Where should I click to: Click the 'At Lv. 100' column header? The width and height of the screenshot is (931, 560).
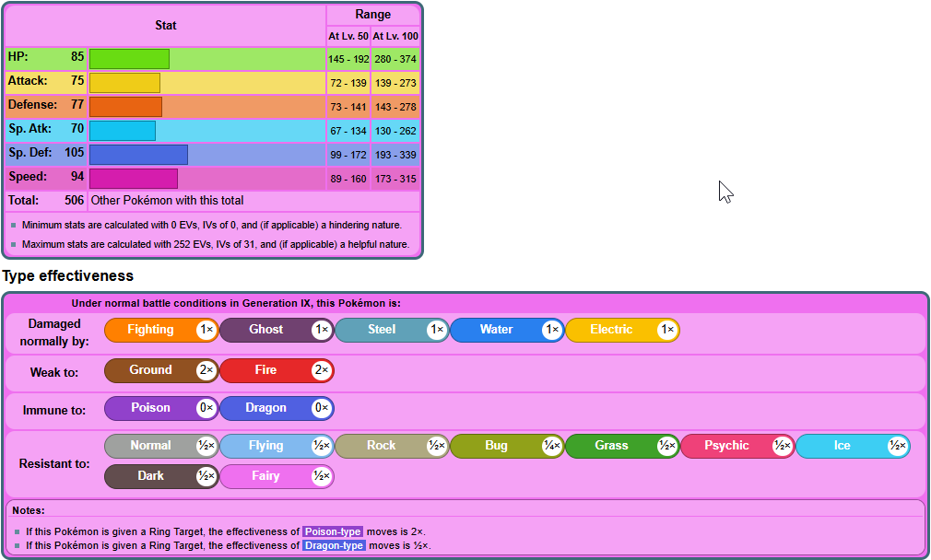point(395,36)
